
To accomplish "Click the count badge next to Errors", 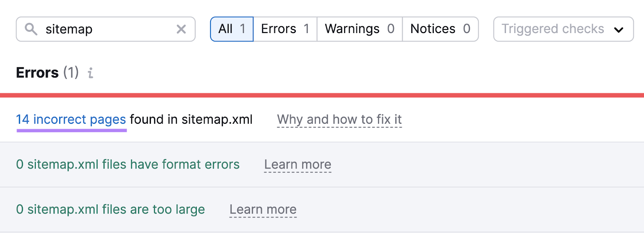I will (x=307, y=29).
